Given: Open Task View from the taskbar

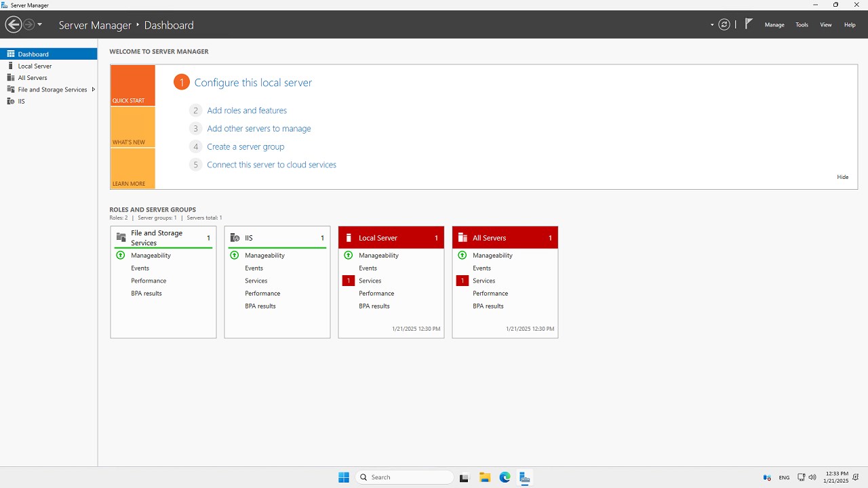Looking at the screenshot, I should tap(464, 477).
